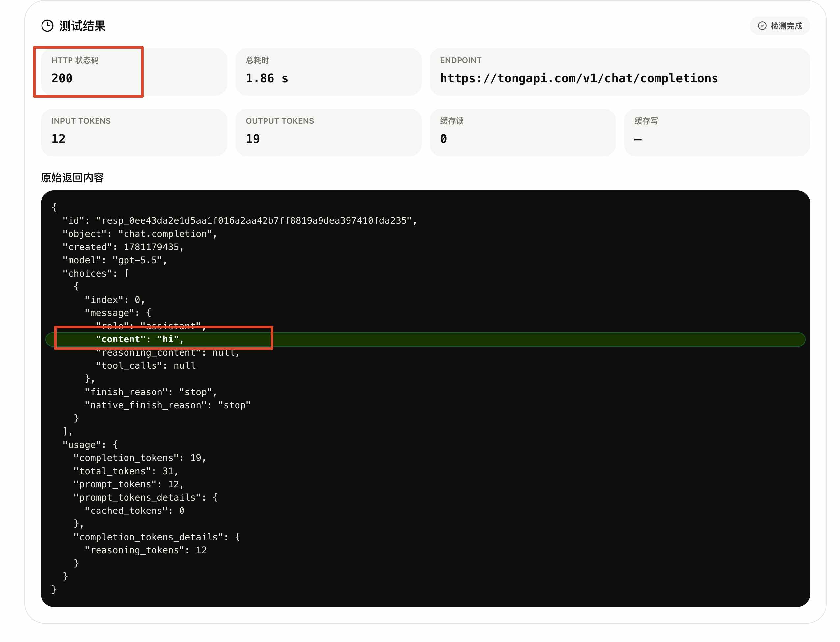Click the "reasoning_tokens": 12 line
This screenshot has width=840, height=642.
(x=146, y=550)
